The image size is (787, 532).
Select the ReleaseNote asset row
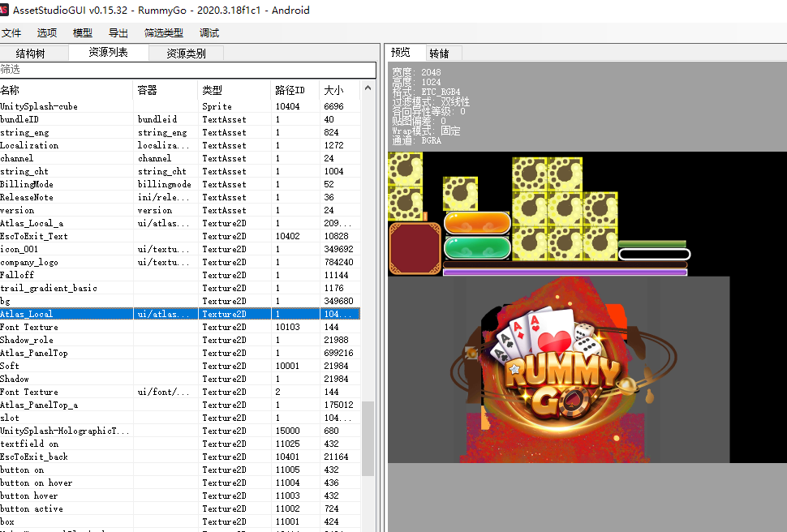coord(180,197)
